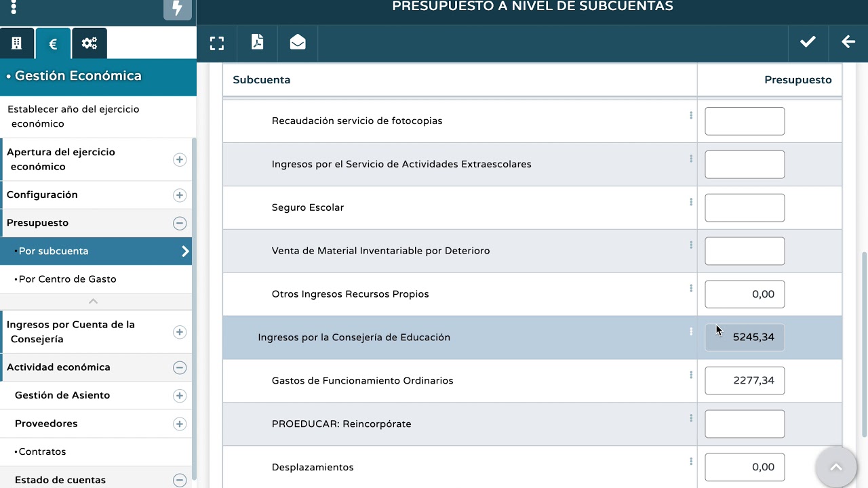The width and height of the screenshot is (868, 488).
Task: Click budget field showing 2277,34
Action: coord(745,381)
